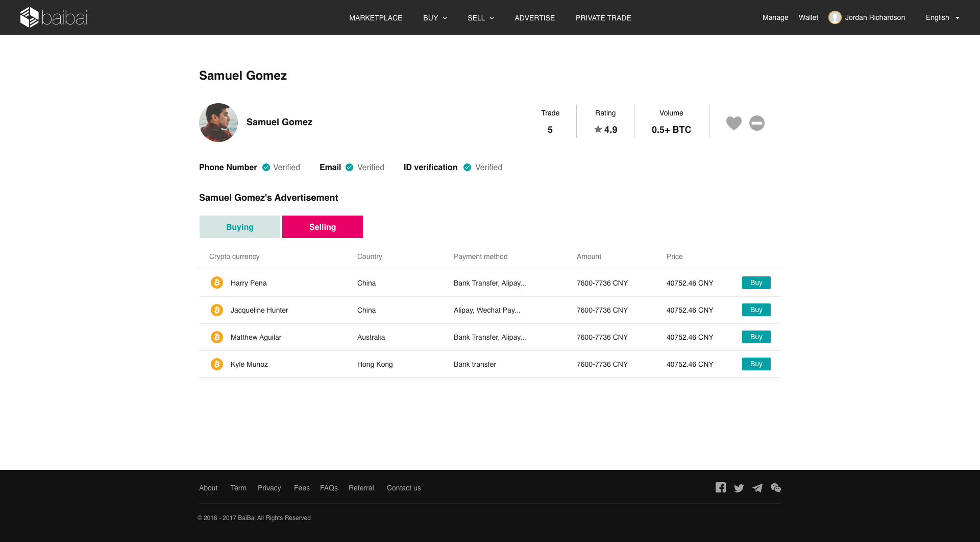Go to the Wallet page
This screenshot has width=980, height=542.
[808, 17]
